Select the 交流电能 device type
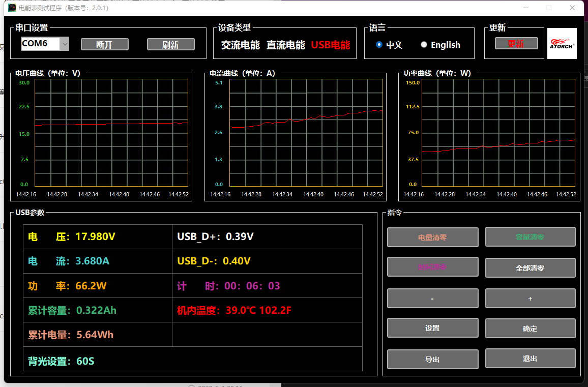The image size is (588, 387). point(241,45)
